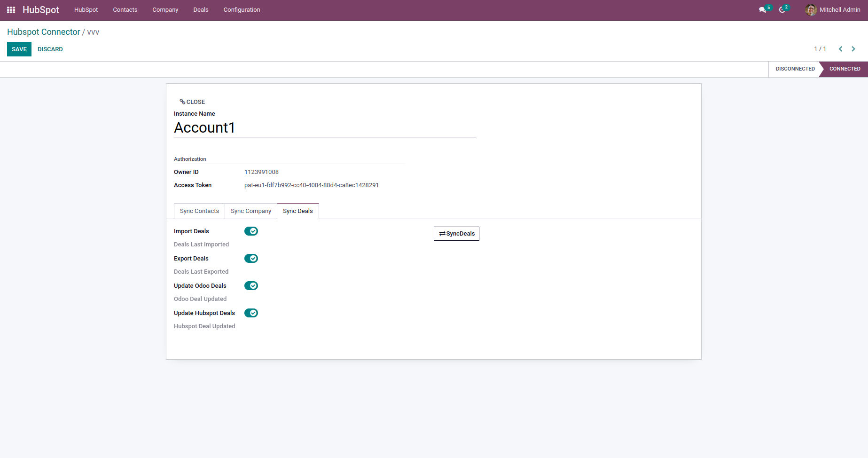Open the activities clock icon
Image resolution: width=868 pixels, height=458 pixels.
click(782, 10)
